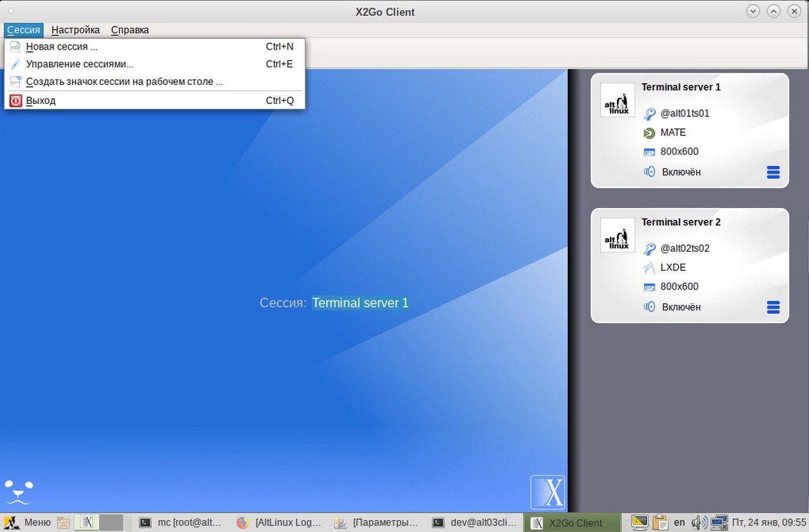Click the sound icon on Terminal server 1
This screenshot has width=809, height=532.
click(649, 172)
